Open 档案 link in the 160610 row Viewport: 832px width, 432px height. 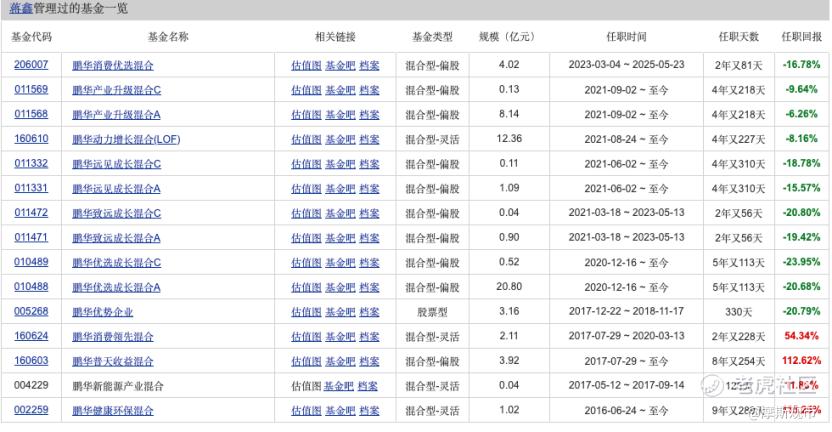pos(369,139)
